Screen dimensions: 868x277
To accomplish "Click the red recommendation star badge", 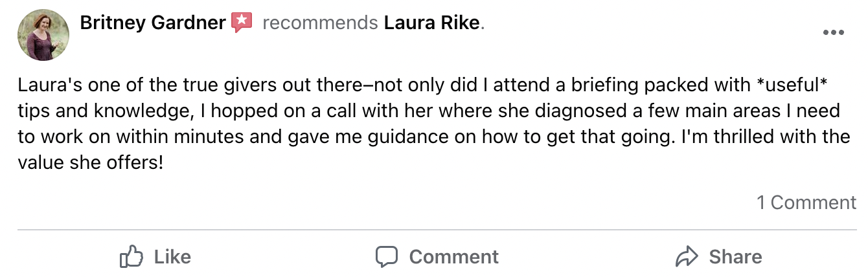I will [x=242, y=23].
